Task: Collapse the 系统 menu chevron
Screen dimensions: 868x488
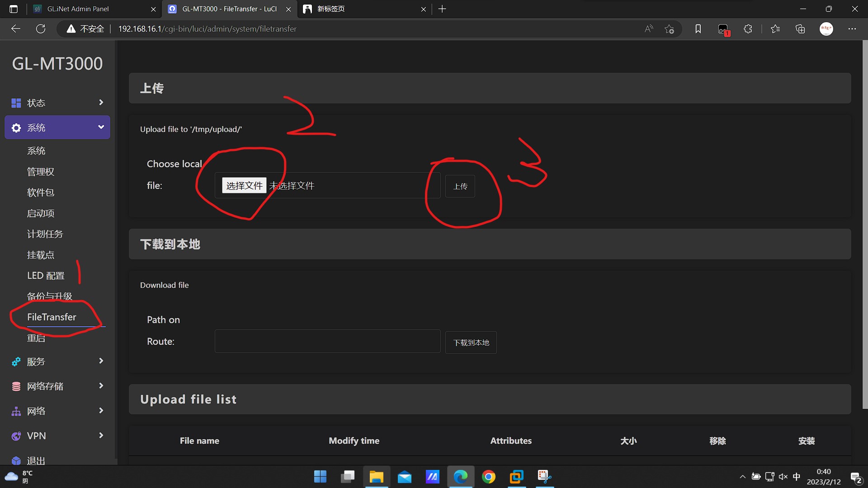Action: [x=101, y=127]
